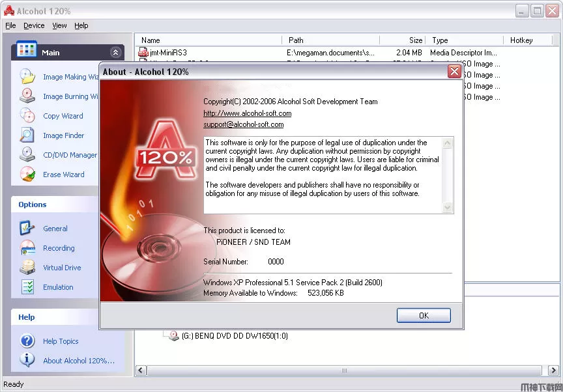Open Image Finder link in sidebar
The height and width of the screenshot is (392, 563).
coord(64,135)
